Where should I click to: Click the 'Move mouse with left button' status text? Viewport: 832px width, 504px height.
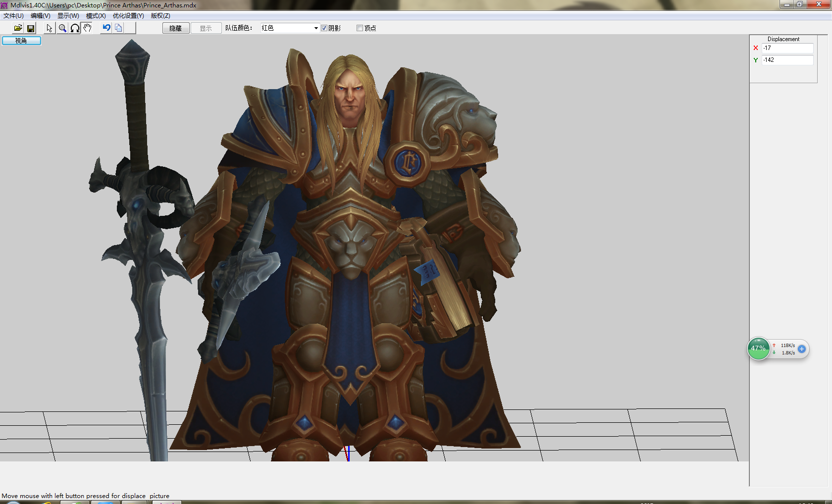(x=86, y=496)
